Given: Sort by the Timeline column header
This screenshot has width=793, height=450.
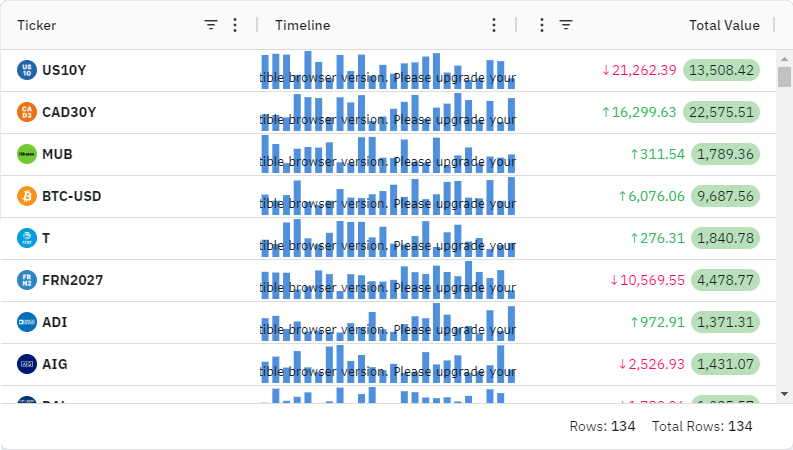Looking at the screenshot, I should [302, 25].
